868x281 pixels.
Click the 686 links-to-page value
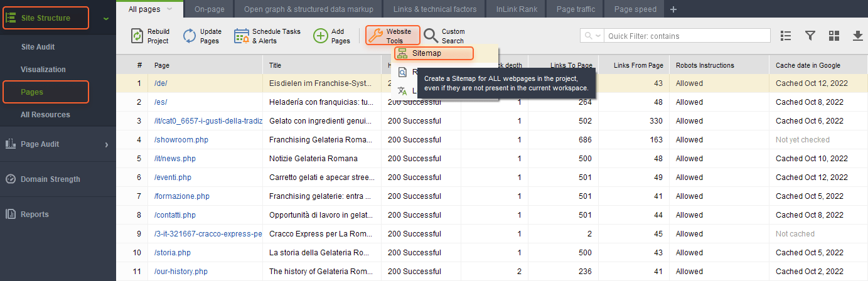tap(586, 140)
